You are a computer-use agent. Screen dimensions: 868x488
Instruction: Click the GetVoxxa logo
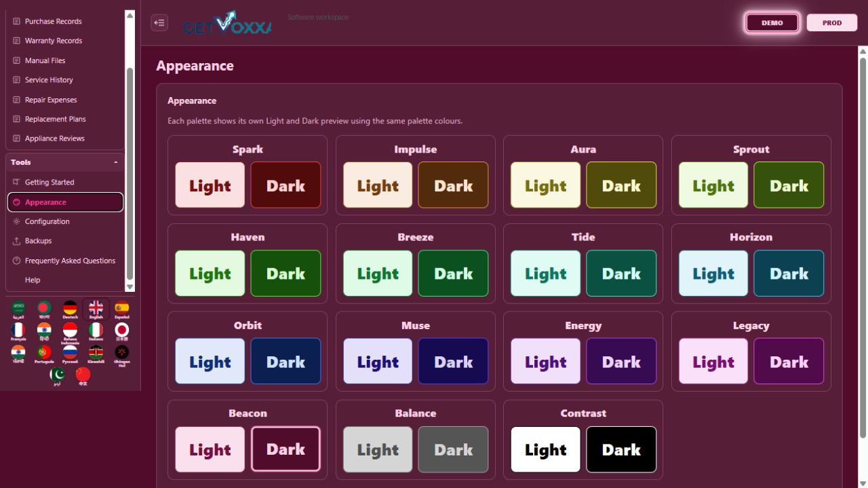pos(226,22)
